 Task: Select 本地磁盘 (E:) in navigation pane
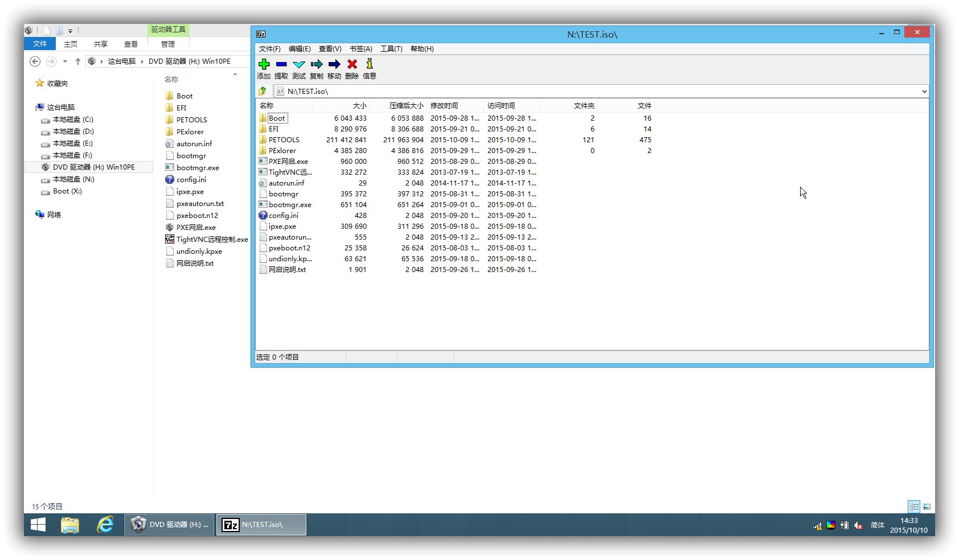73,143
